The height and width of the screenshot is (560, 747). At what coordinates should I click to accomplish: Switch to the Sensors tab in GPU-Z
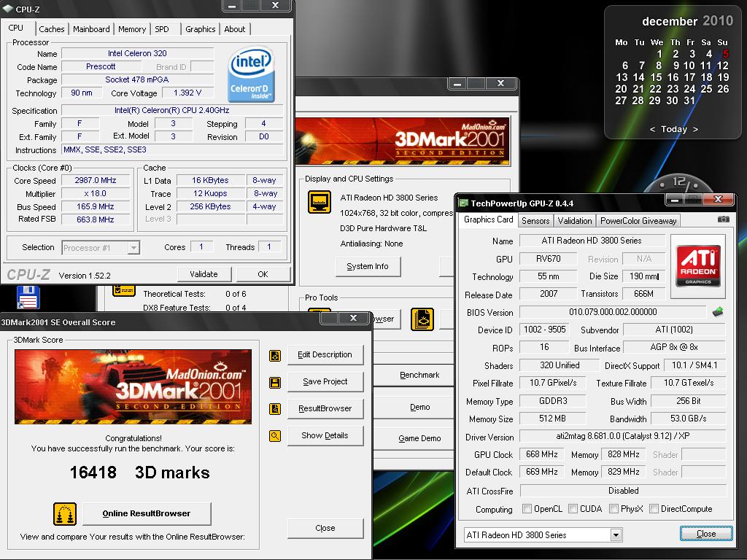[x=535, y=220]
